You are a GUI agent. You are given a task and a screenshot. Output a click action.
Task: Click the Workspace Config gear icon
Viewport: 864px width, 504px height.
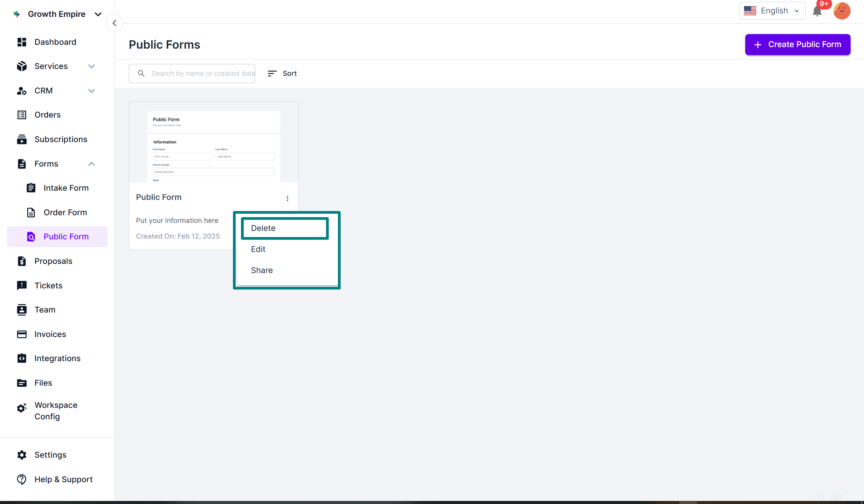22,408
